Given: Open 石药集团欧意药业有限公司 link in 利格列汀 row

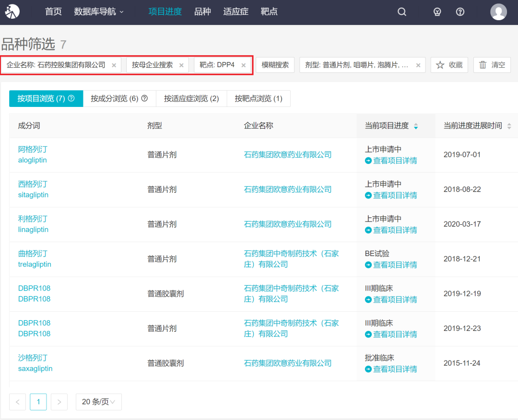Looking at the screenshot, I should (x=288, y=224).
